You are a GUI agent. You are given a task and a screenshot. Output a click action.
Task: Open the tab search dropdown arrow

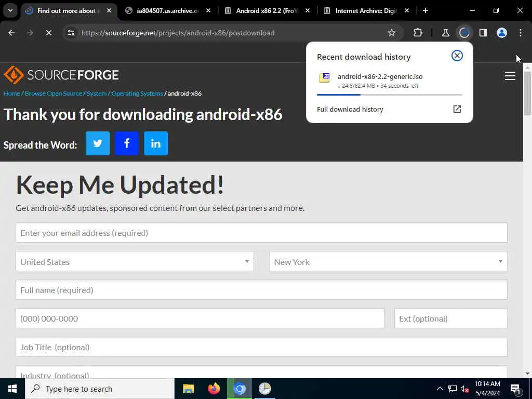[x=10, y=10]
